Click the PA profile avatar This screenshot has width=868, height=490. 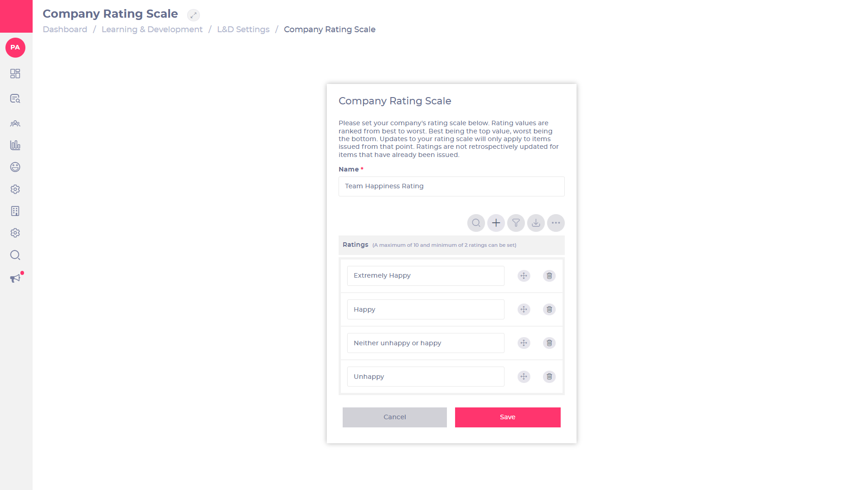pos(15,48)
